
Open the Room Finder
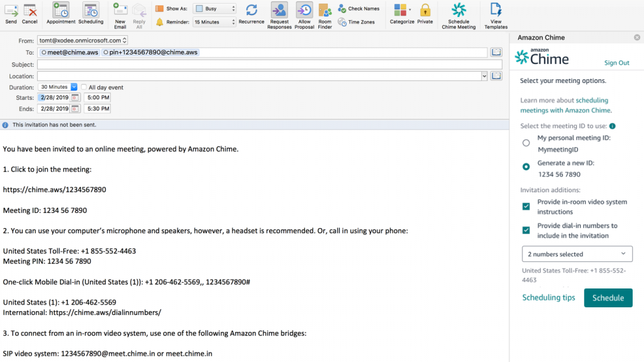coord(325,16)
